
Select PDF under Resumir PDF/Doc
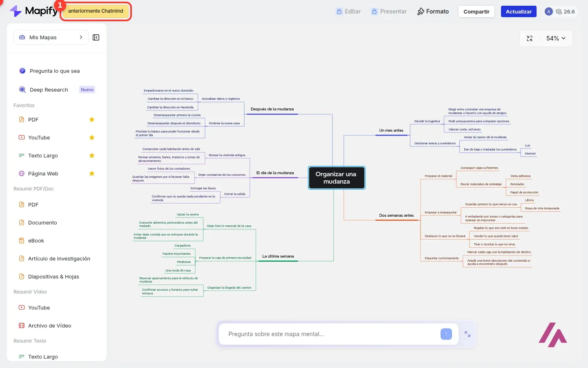(33, 204)
